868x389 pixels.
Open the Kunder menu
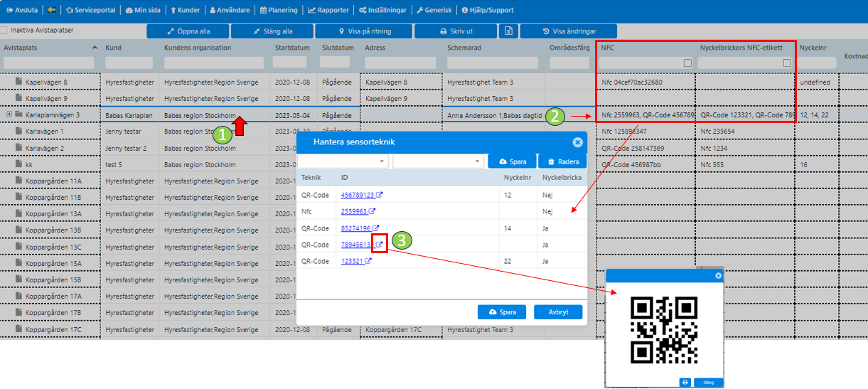(186, 10)
